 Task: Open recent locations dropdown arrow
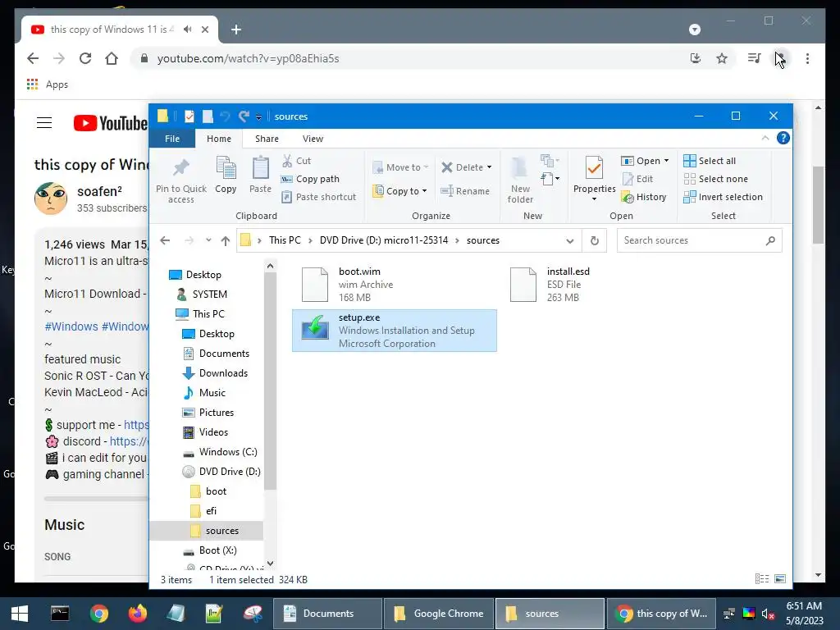point(208,240)
